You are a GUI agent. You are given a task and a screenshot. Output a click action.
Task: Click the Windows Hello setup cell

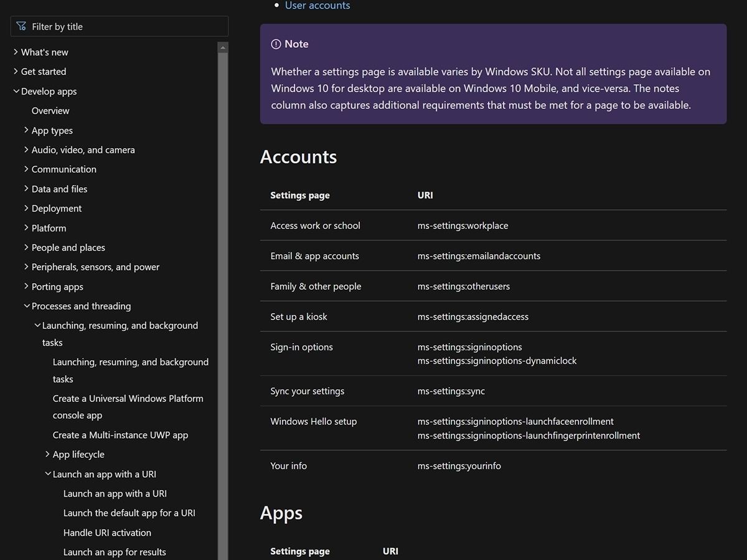click(314, 422)
